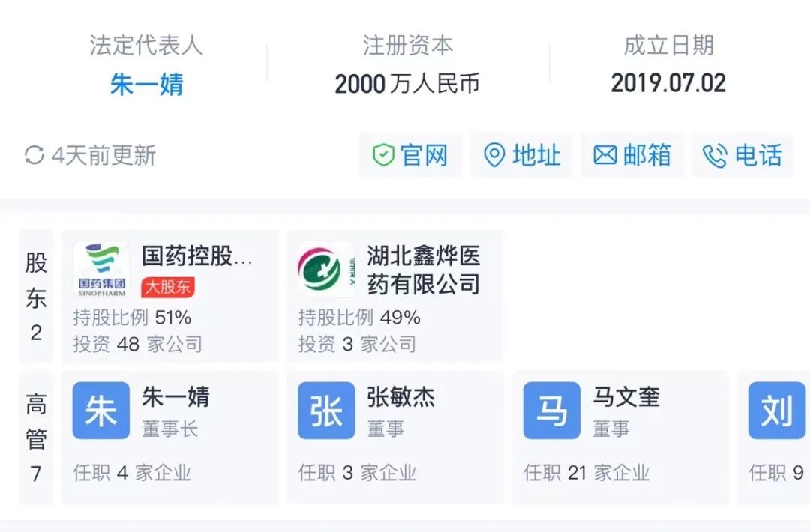Select the 股东 2 section label
The height and width of the screenshot is (532, 810).
(x=36, y=297)
